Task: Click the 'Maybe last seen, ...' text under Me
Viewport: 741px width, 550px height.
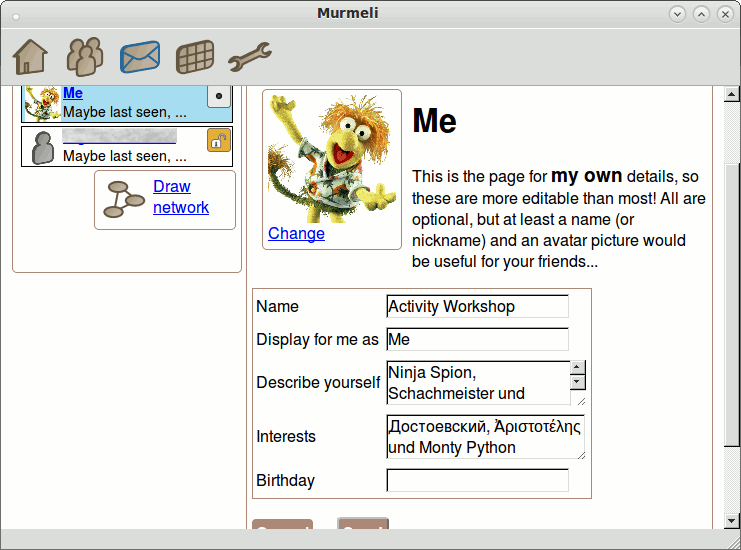Action: click(125, 112)
